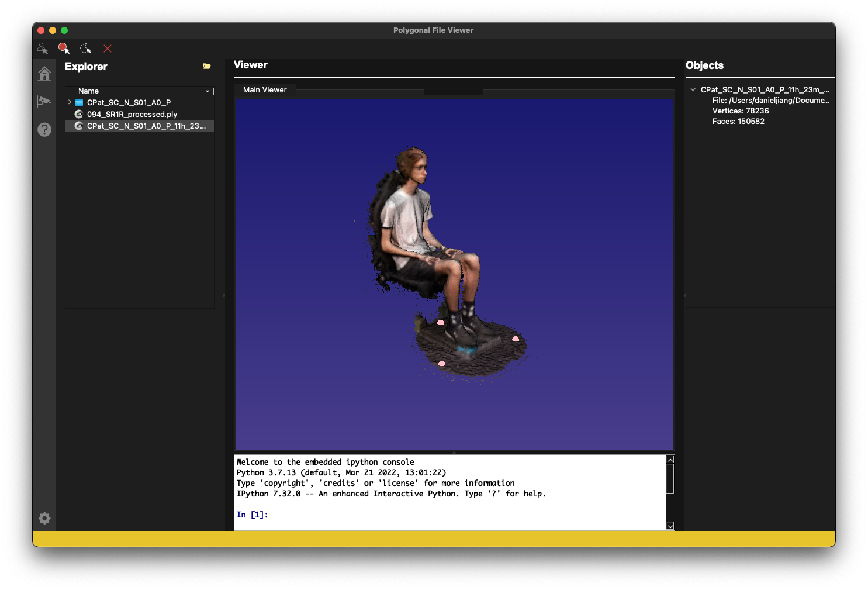Open the Help icon in the sidebar

44,129
